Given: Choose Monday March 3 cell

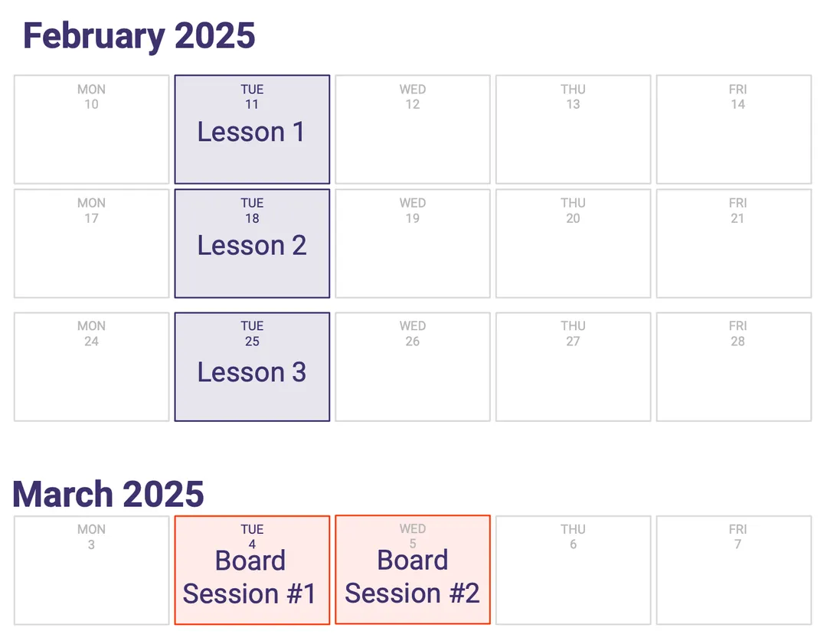Looking at the screenshot, I should click(x=92, y=570).
